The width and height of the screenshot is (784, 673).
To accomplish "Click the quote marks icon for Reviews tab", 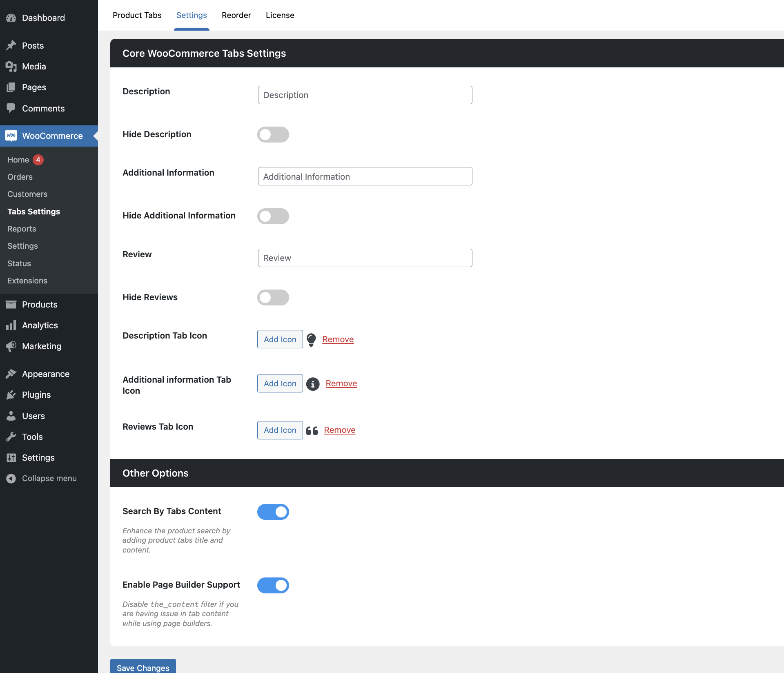I will pyautogui.click(x=312, y=430).
